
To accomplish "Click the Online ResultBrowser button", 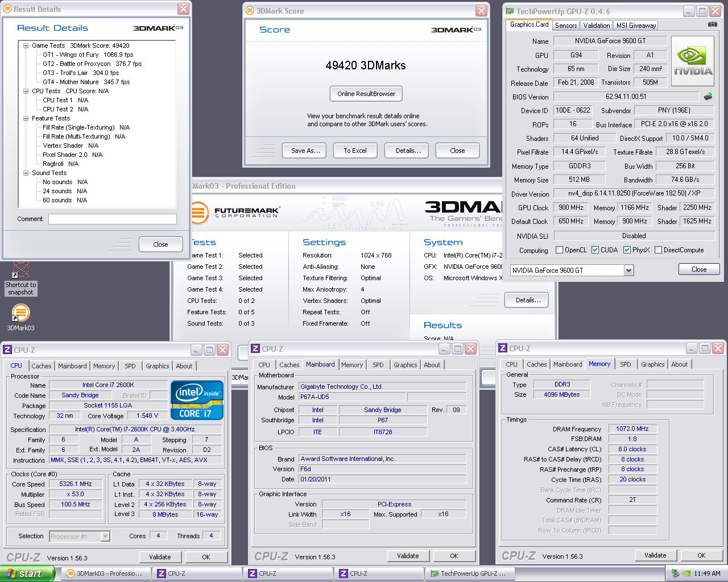I will [x=366, y=94].
